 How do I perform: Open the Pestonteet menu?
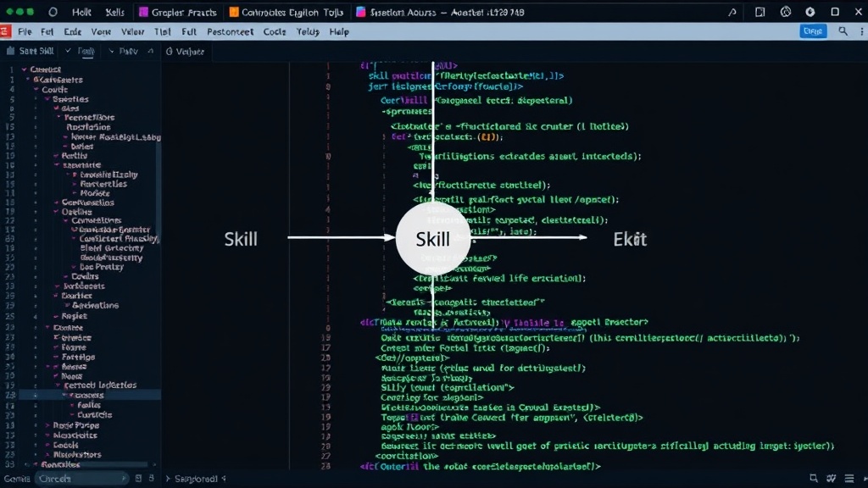[x=230, y=31]
